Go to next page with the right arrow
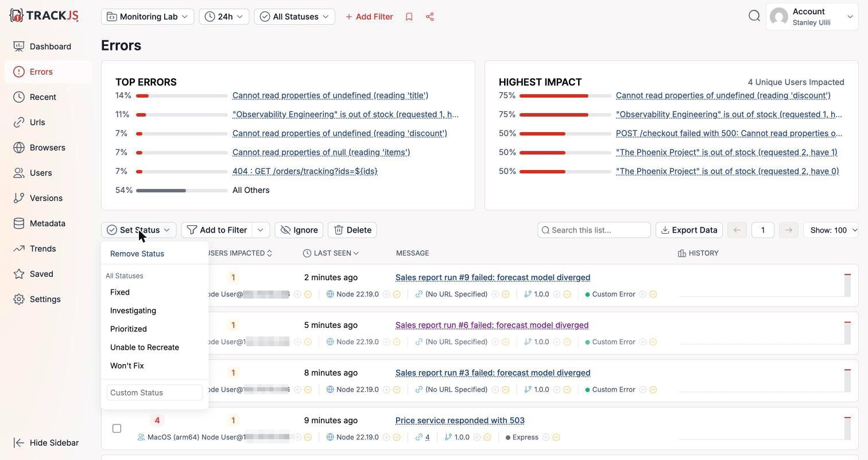 (x=789, y=230)
